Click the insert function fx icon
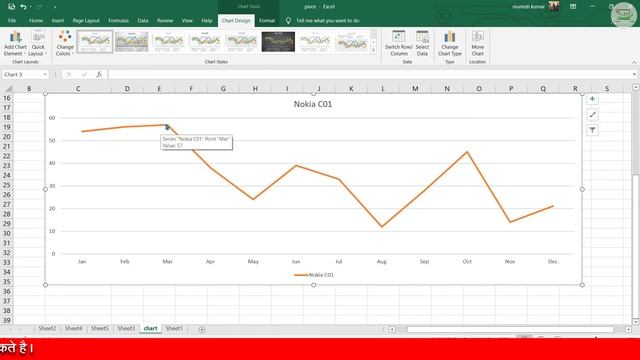The height and width of the screenshot is (360, 640). 99,74
